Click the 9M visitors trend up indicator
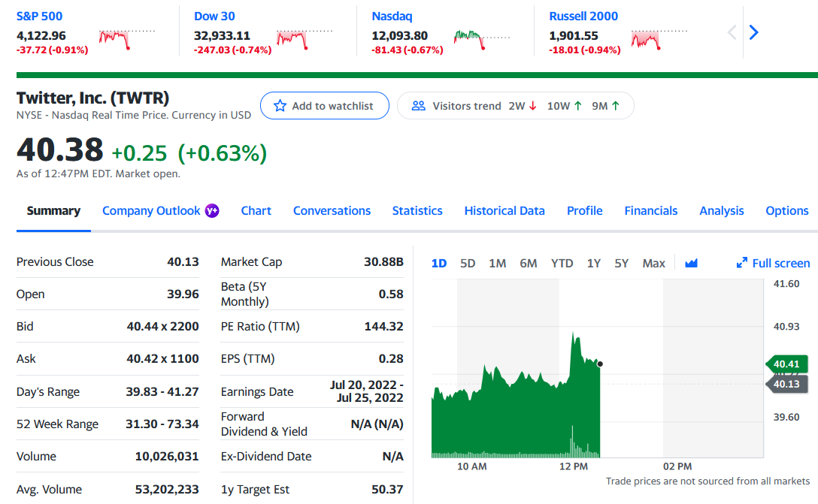 tap(606, 106)
